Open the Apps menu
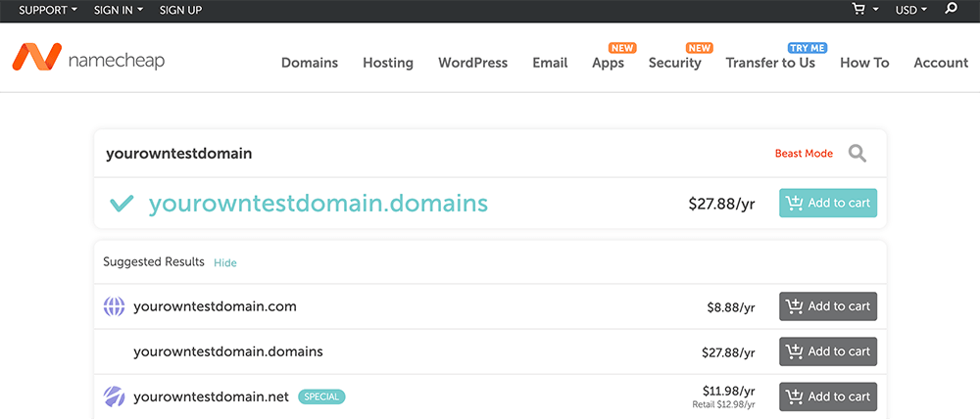 [x=609, y=63]
